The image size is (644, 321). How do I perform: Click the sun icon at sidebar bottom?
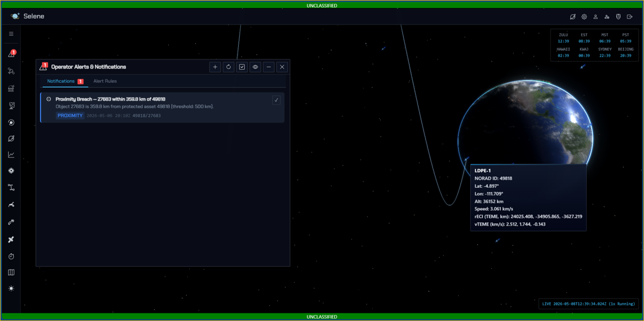11,288
